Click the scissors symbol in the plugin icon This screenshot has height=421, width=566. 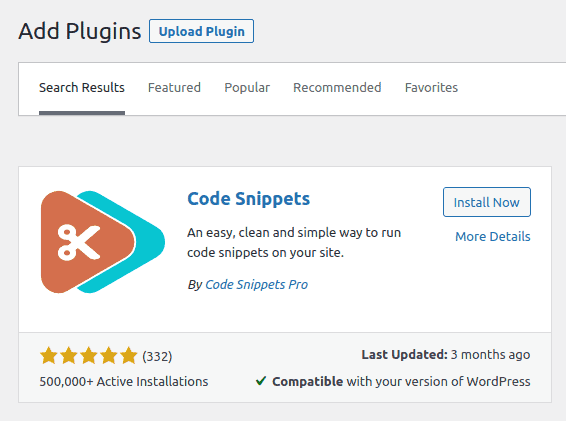[79, 242]
